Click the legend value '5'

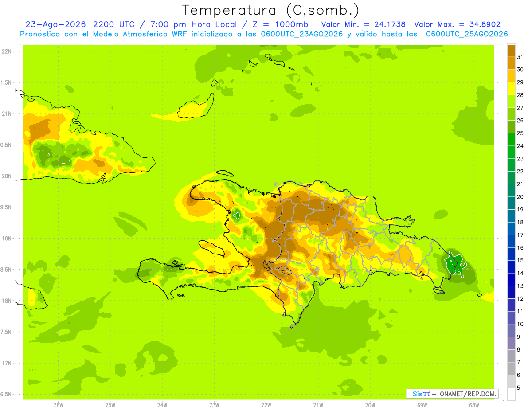click(519, 388)
